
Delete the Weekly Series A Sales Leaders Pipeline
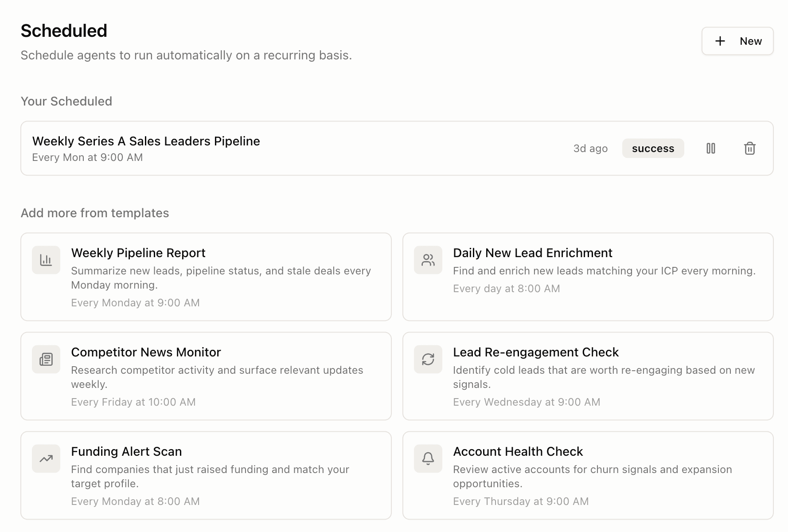pyautogui.click(x=750, y=149)
